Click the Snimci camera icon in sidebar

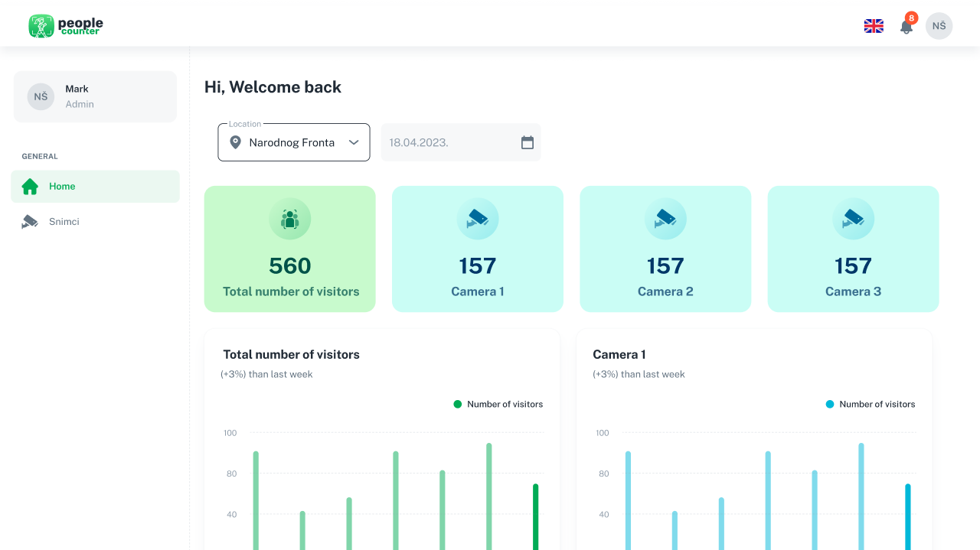tap(30, 222)
